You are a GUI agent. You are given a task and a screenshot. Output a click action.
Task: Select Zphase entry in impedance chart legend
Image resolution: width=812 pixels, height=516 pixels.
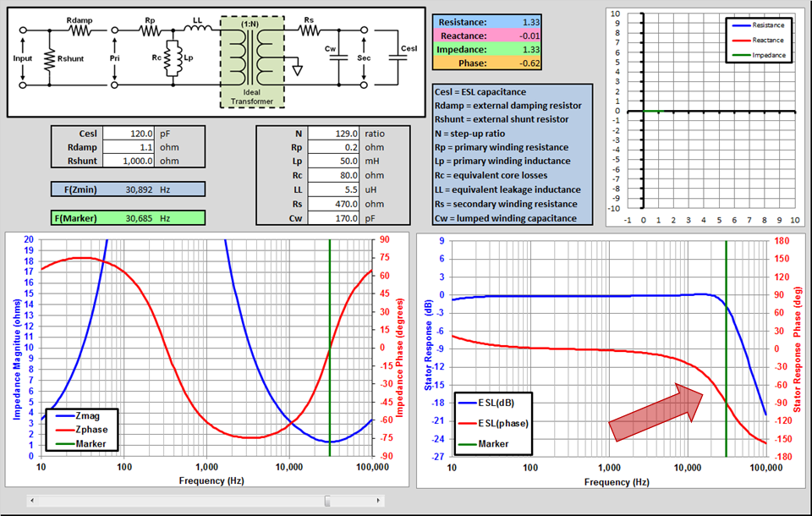pos(82,430)
